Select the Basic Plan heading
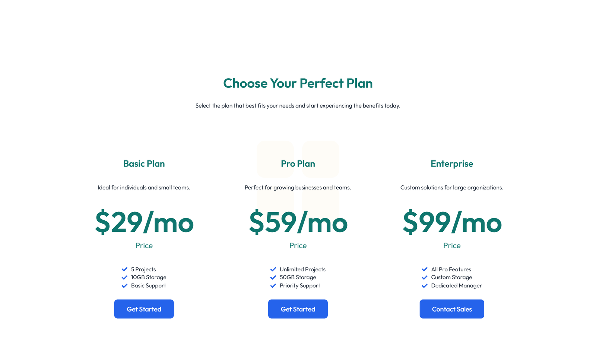The width and height of the screenshot is (596, 364). point(144,164)
